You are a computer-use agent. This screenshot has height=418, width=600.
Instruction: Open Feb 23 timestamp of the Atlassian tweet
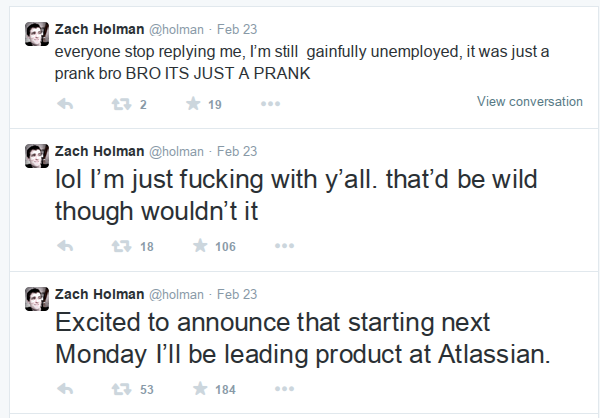(237, 294)
